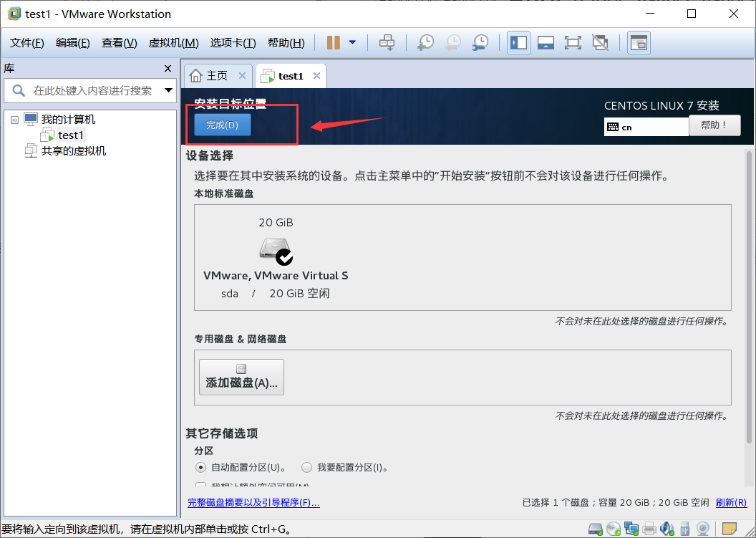Select test1 in the library tree
This screenshot has height=538, width=756.
[70, 135]
